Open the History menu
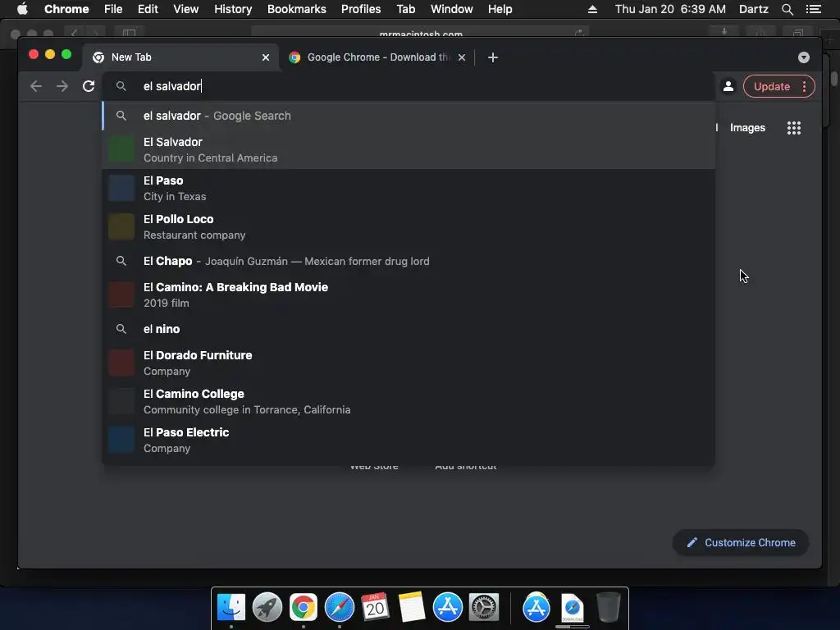Image resolution: width=840 pixels, height=630 pixels. (233, 9)
